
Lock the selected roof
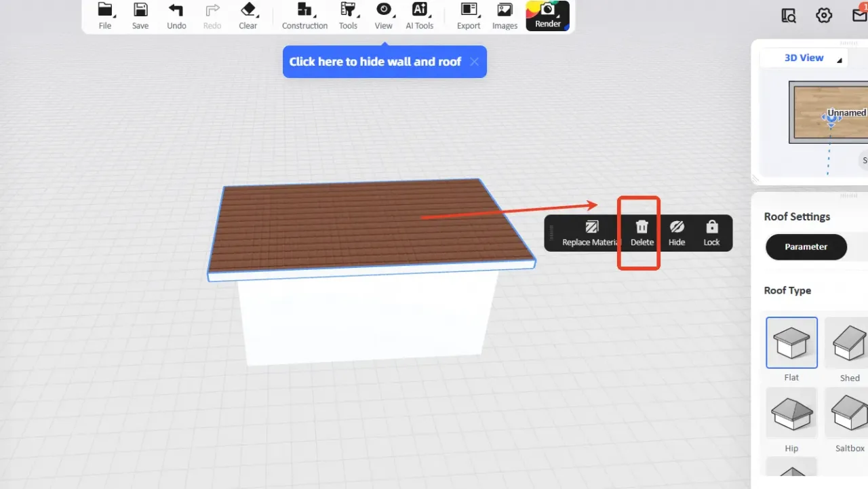(x=711, y=233)
